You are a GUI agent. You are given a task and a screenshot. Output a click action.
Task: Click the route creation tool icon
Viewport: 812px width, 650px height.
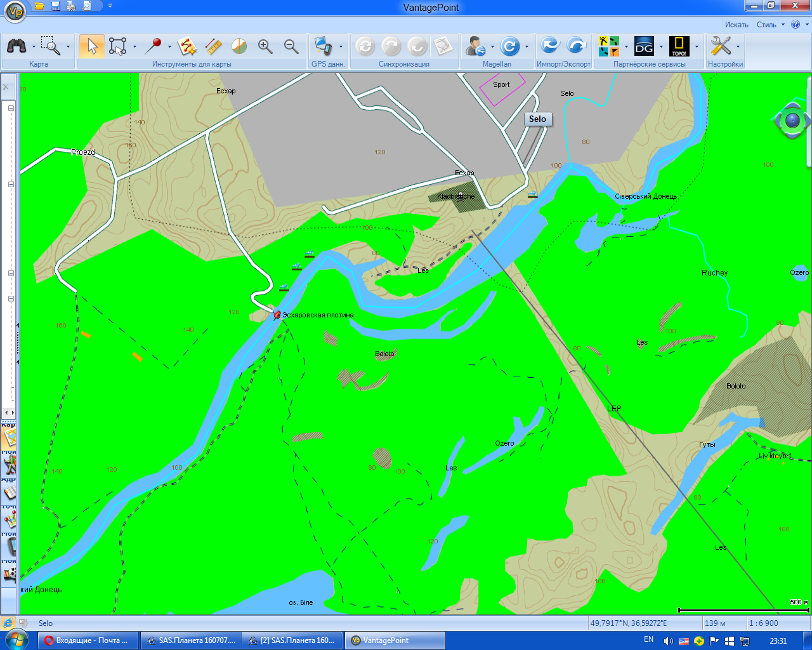187,46
